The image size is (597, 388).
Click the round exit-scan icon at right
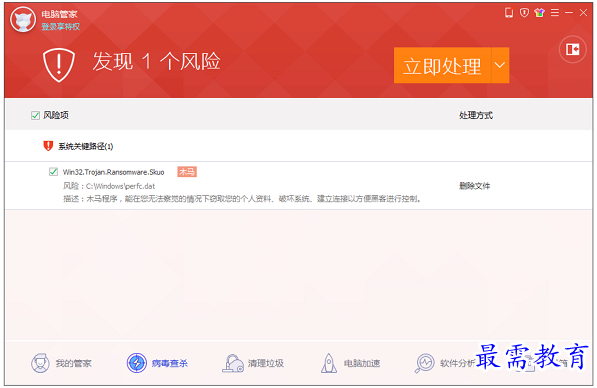[x=573, y=49]
